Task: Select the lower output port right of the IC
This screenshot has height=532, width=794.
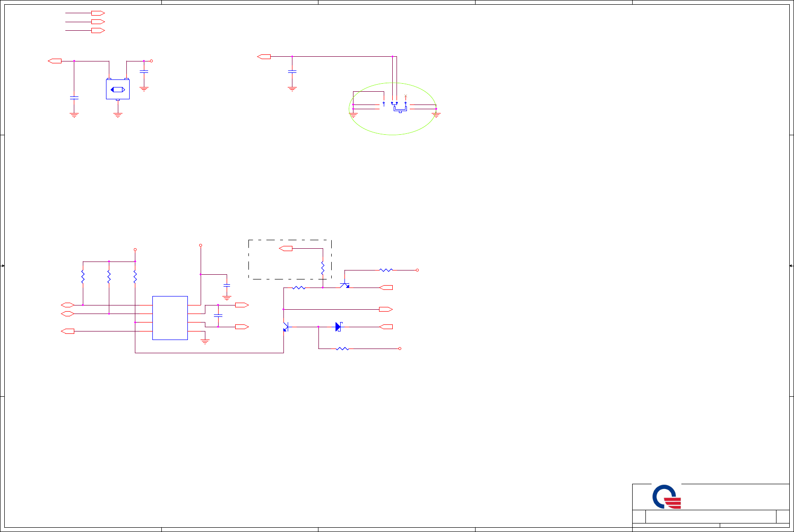Action: click(242, 327)
